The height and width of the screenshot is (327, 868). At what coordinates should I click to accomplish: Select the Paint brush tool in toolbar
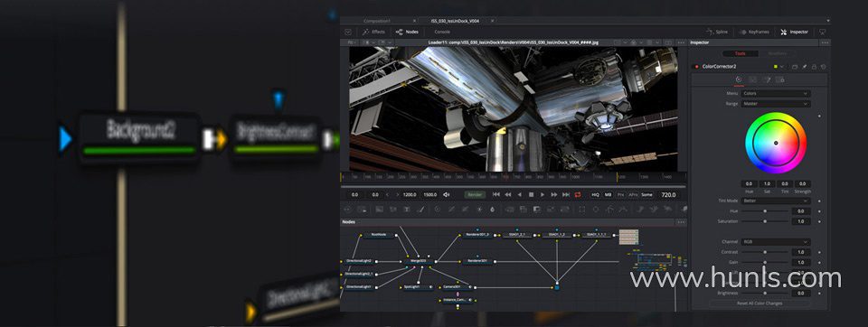(420, 210)
